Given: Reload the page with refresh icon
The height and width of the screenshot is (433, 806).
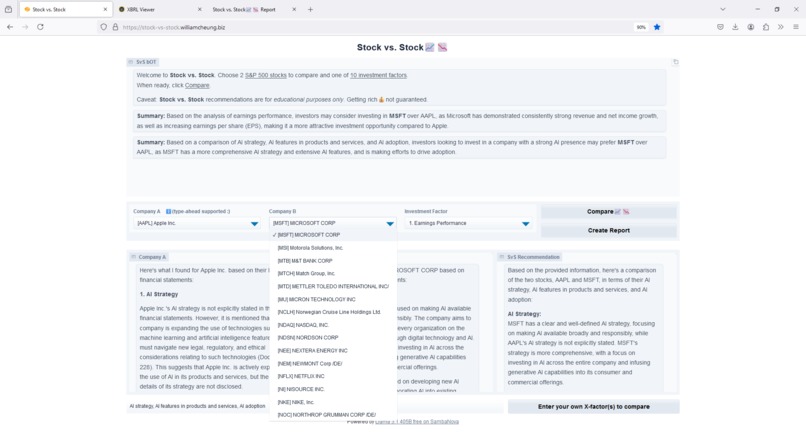Looking at the screenshot, I should click(40, 27).
